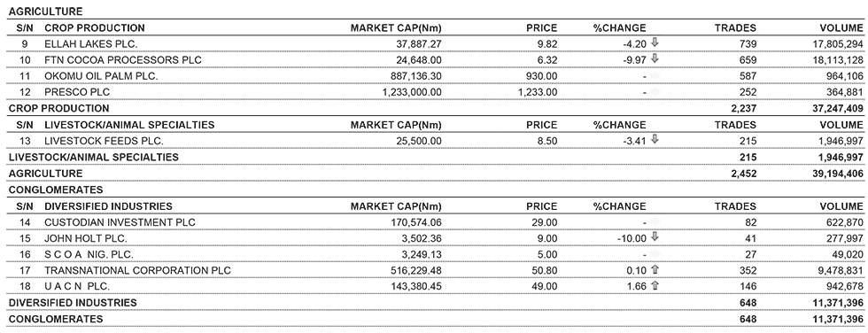Viewport: 868px width, 333px height.
Task: Select the ELLAH LAKES PLC. company name
Action: pos(90,43)
